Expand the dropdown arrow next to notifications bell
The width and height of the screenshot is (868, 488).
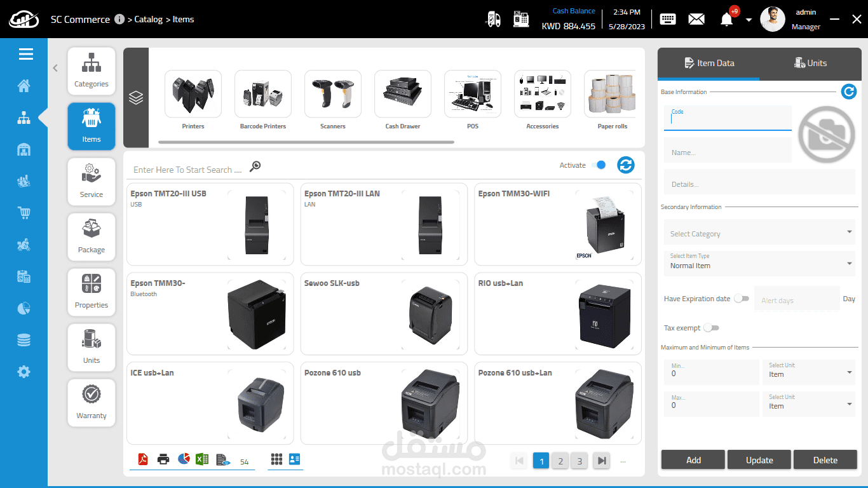749,20
